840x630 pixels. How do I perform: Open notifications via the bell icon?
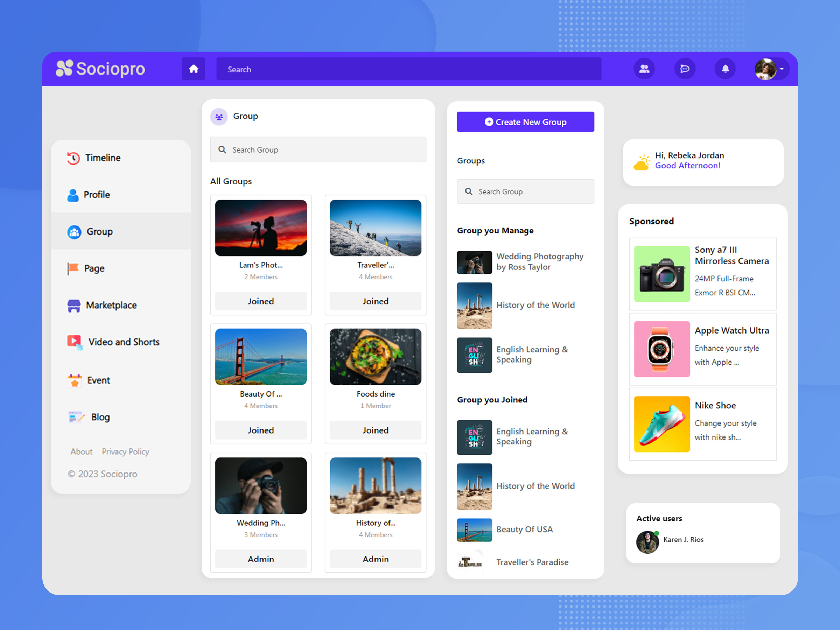click(725, 69)
